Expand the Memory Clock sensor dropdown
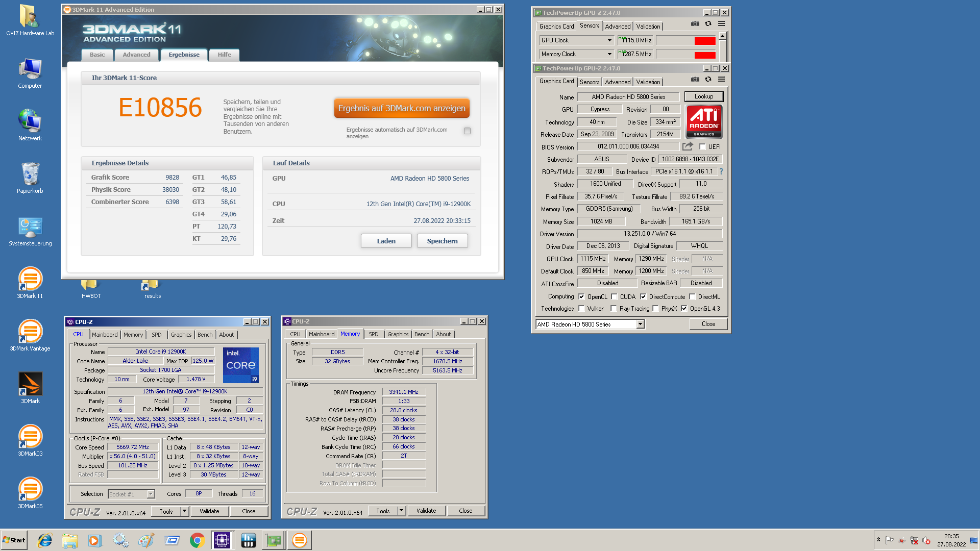This screenshot has height=551, width=980. click(609, 54)
